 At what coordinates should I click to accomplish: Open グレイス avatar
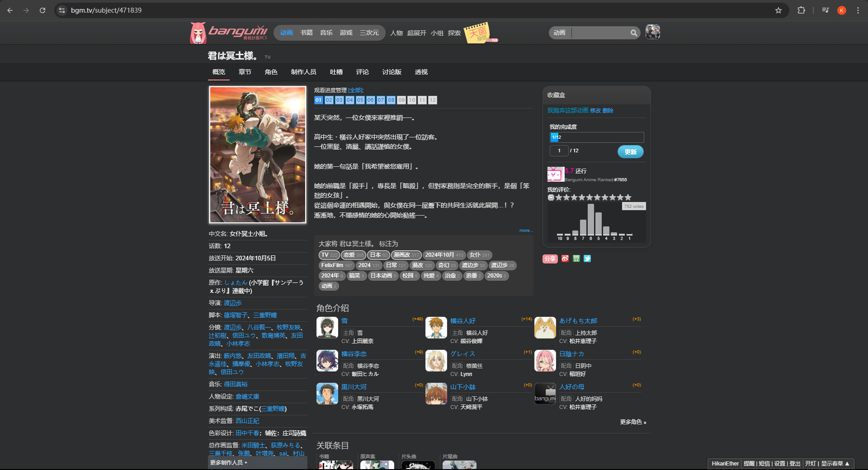coord(436,361)
